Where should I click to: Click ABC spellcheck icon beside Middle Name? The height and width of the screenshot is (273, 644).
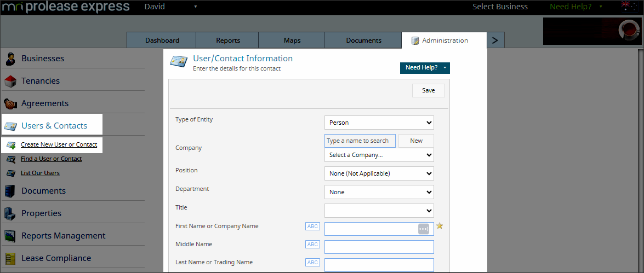[313, 245]
